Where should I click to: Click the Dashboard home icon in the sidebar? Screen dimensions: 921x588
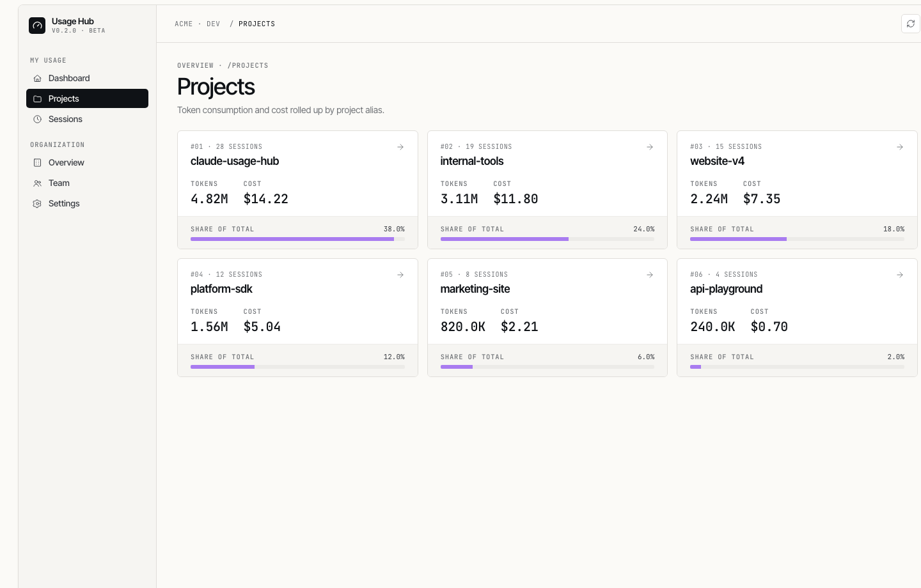(x=37, y=79)
